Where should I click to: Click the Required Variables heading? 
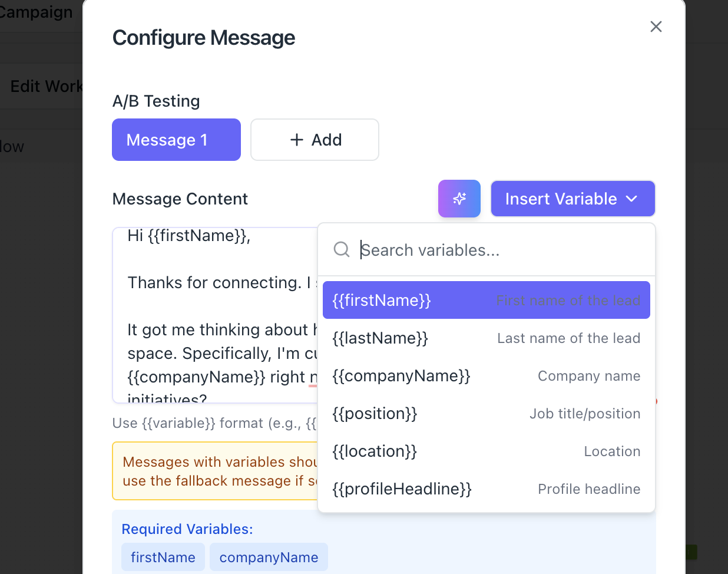coord(187,529)
